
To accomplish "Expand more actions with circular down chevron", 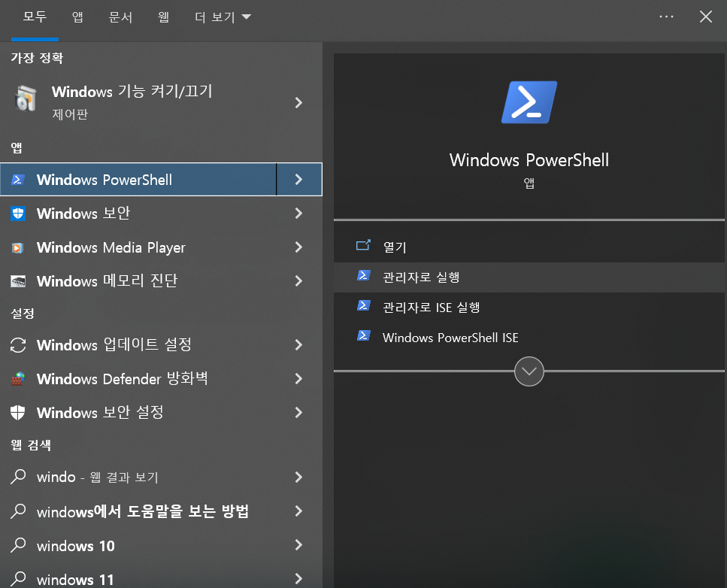I will [x=529, y=371].
